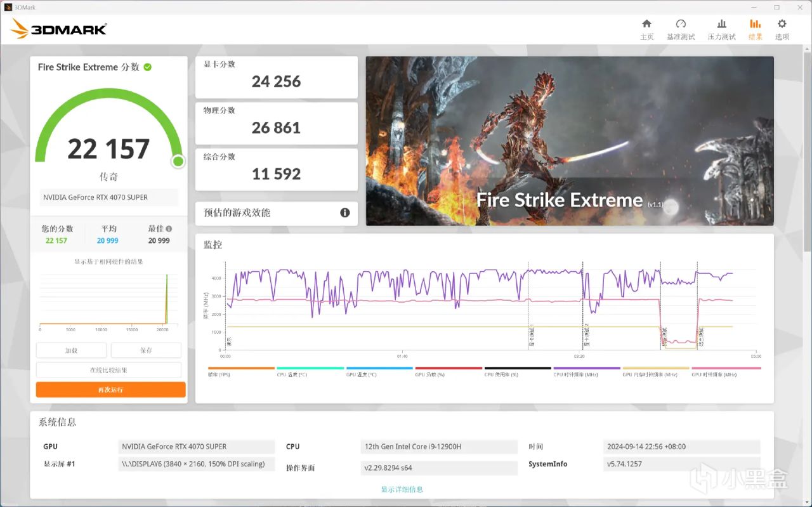Open the 选项 options tab
The height and width of the screenshot is (507, 812).
782,29
